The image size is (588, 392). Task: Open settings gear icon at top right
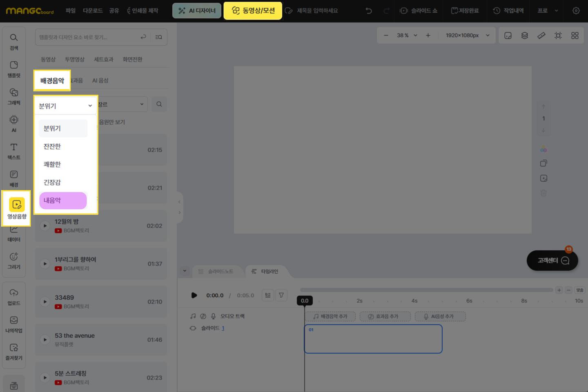coord(576,11)
